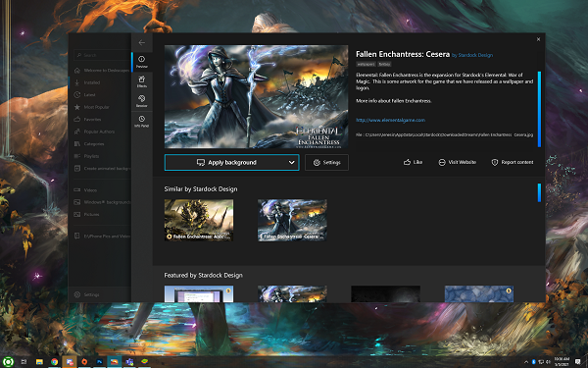Open the Preview tab
Viewport: 588px width, 368px height.
142,62
